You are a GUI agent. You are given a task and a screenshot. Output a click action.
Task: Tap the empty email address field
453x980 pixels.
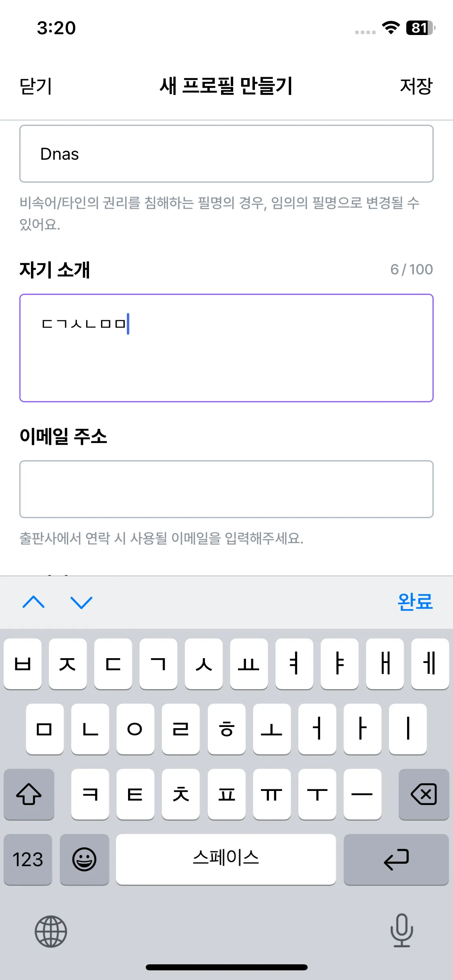[x=226, y=489]
